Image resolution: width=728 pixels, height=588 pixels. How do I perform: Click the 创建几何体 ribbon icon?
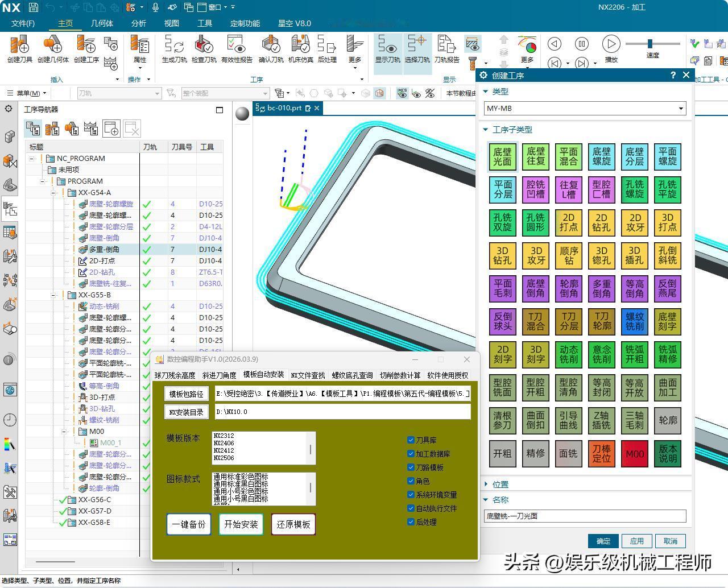53,48
